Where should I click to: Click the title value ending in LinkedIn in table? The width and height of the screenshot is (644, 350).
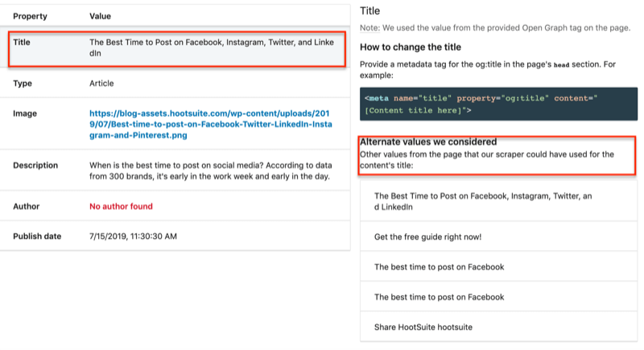point(212,47)
